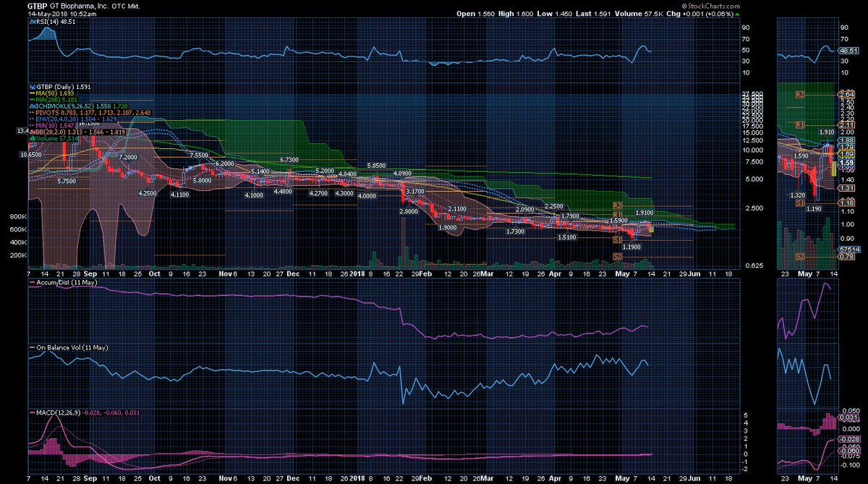
Task: Click the '4.2500' price annotation
Action: pos(148,193)
